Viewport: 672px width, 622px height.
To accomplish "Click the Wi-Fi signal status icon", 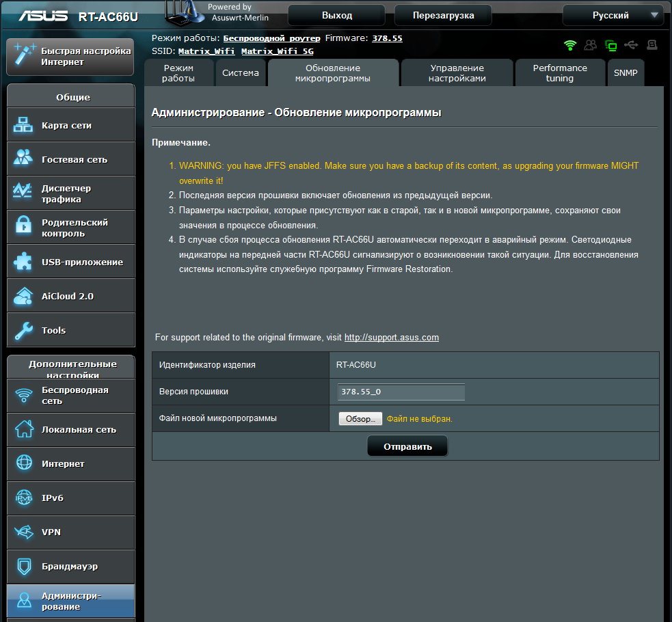I will (x=570, y=45).
